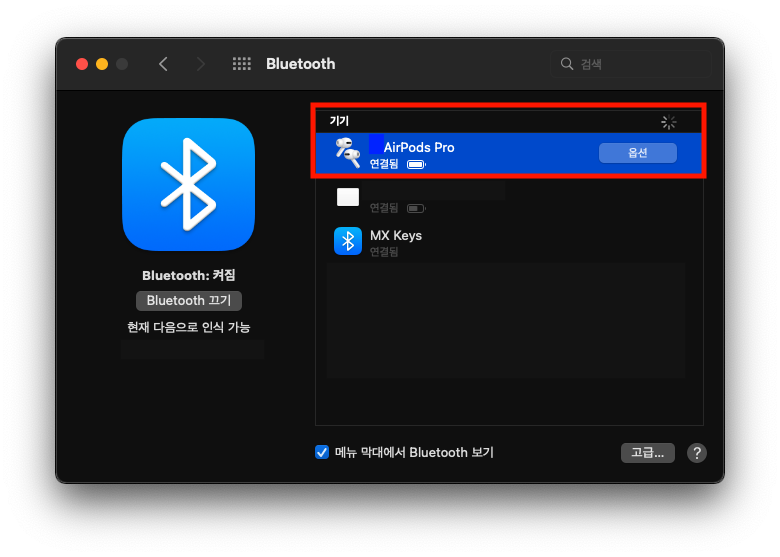This screenshot has width=780, height=557.
Task: Click the MX Keys Bluetooth icon
Action: 348,241
